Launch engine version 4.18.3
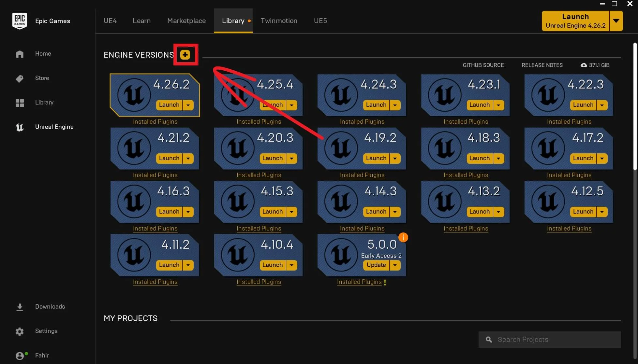Image resolution: width=638 pixels, height=364 pixels. pyautogui.click(x=480, y=159)
